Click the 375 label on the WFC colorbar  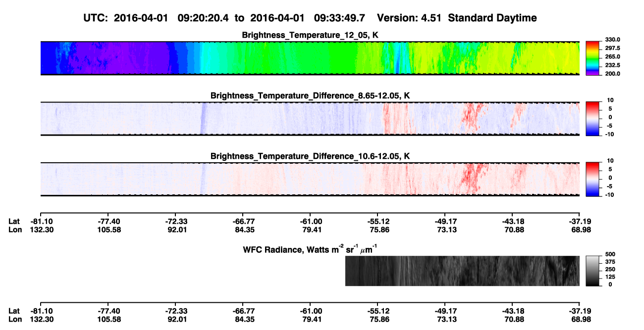609,262
